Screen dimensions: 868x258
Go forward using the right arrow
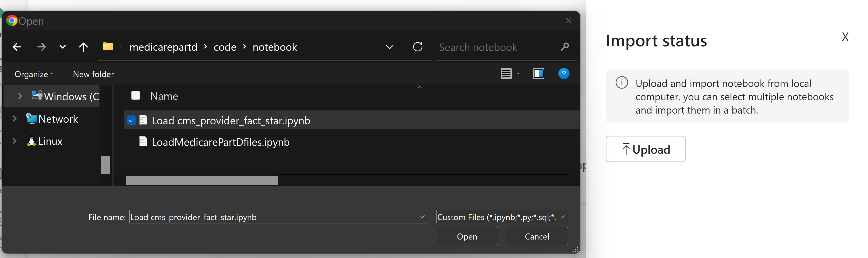tap(41, 47)
